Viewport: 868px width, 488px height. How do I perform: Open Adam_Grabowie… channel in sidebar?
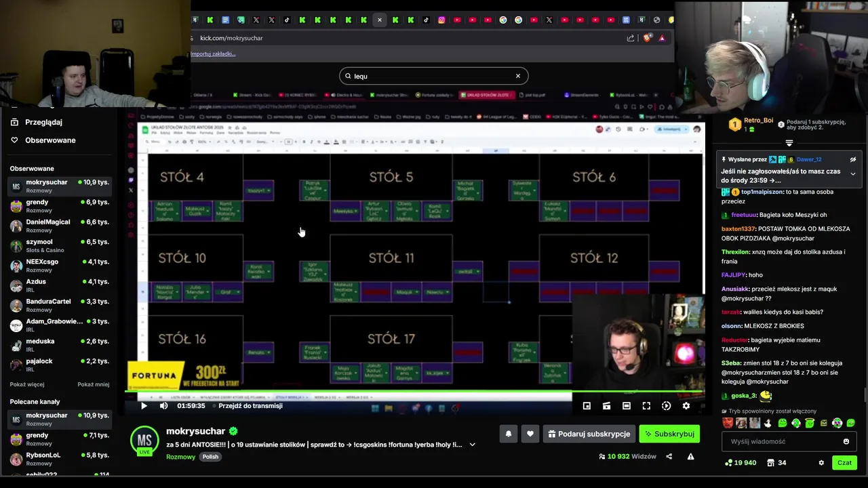[60, 325]
